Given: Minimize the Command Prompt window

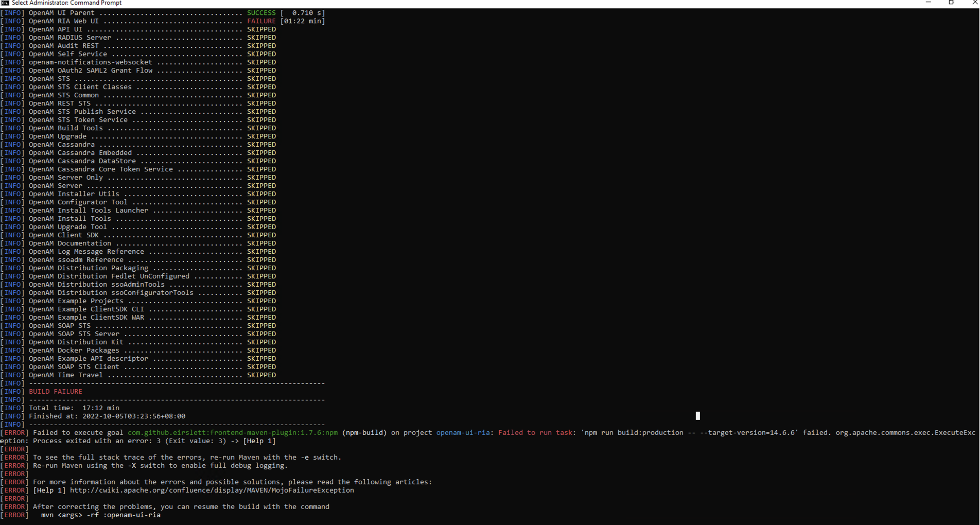Looking at the screenshot, I should (929, 3).
